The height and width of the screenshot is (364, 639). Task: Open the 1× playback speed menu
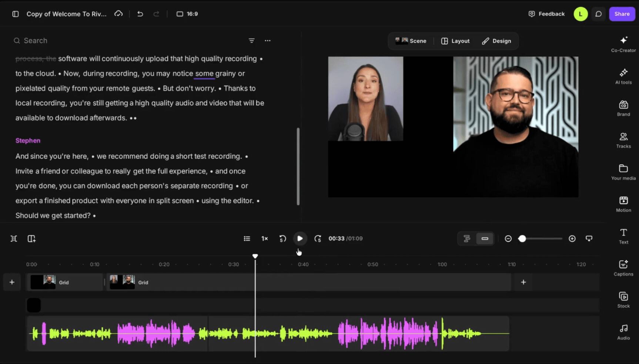[265, 239]
